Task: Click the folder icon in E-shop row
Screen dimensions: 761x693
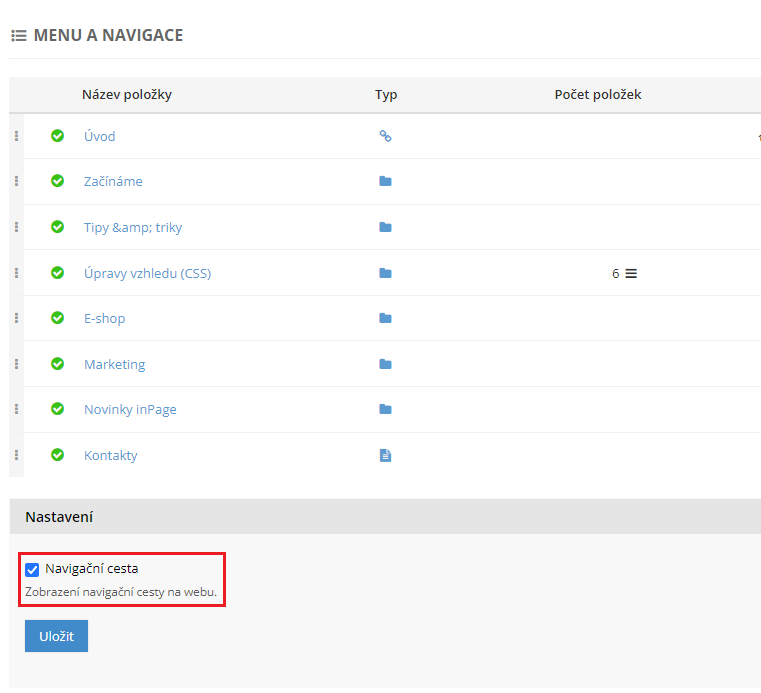Action: tap(385, 319)
